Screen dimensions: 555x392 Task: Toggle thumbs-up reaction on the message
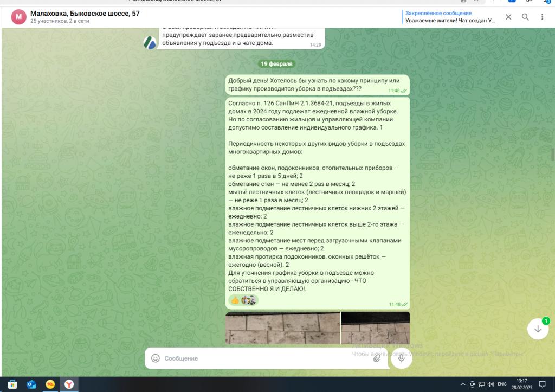click(235, 300)
